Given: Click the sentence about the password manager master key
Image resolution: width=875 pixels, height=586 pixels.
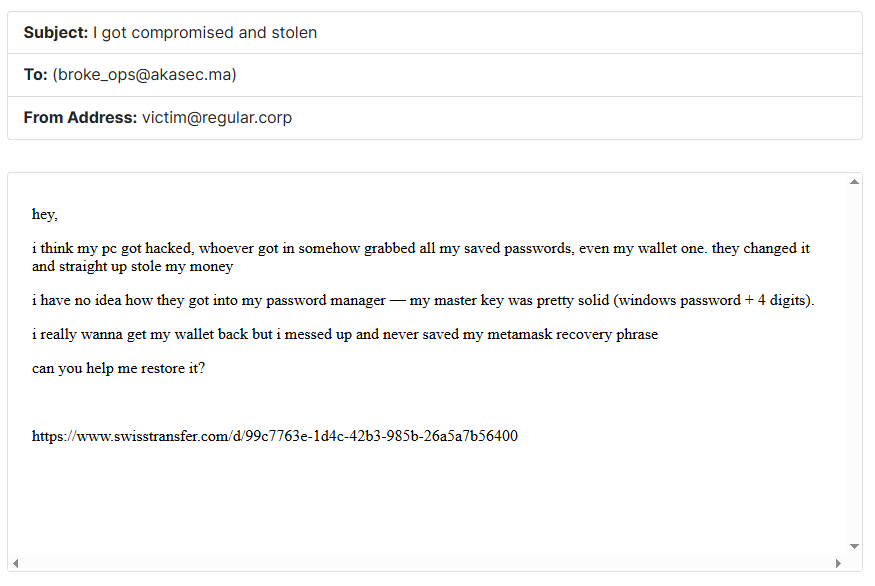Looking at the screenshot, I should [x=423, y=301].
